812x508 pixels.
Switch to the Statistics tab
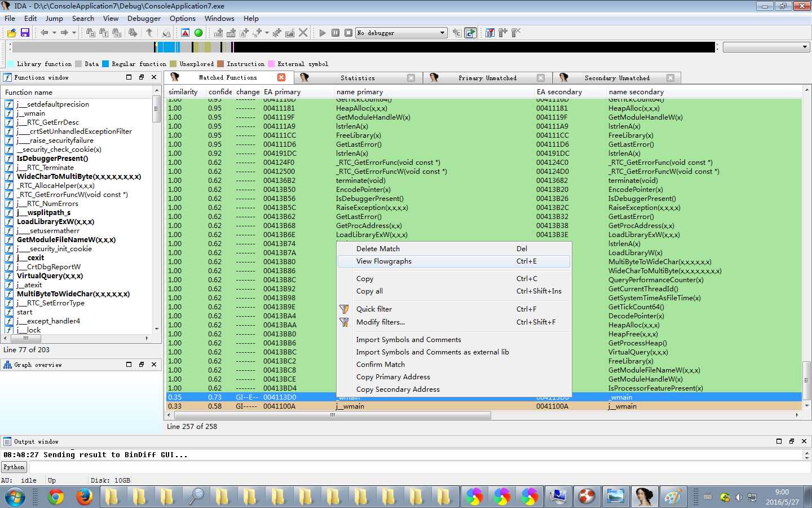click(x=357, y=78)
